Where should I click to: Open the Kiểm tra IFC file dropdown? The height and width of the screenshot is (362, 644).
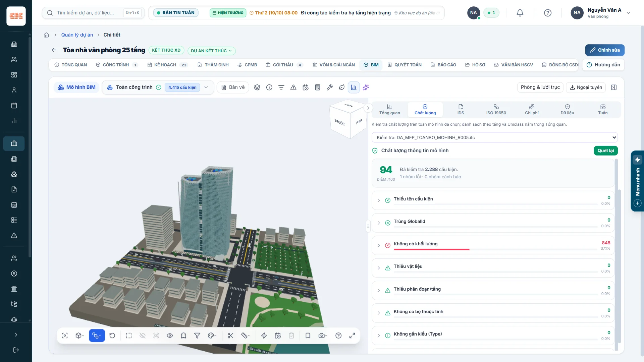coord(495,137)
